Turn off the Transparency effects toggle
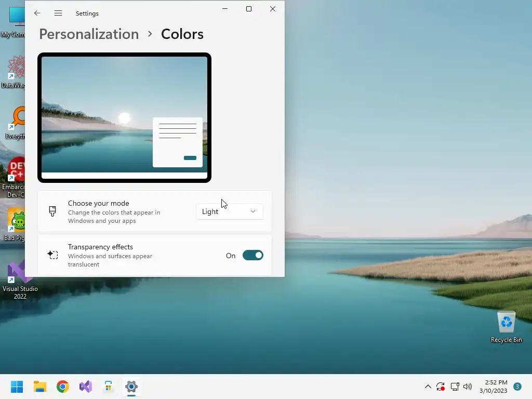The image size is (532, 399). (253, 256)
